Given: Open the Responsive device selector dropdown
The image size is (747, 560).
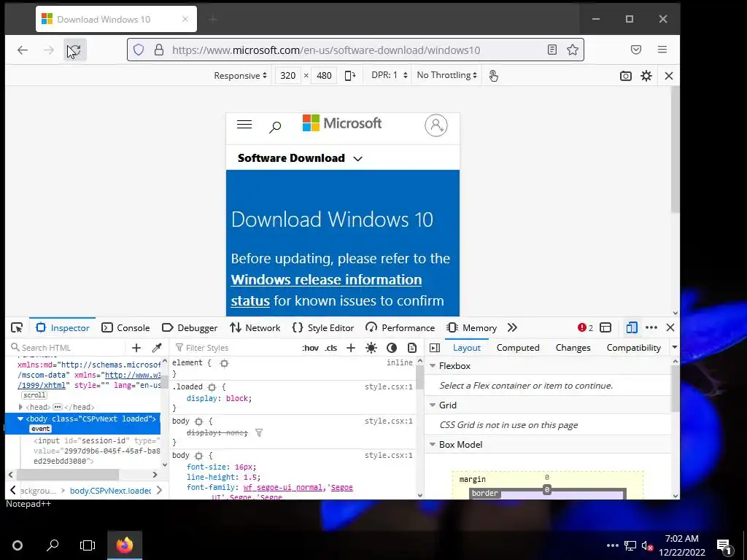Looking at the screenshot, I should pos(240,76).
